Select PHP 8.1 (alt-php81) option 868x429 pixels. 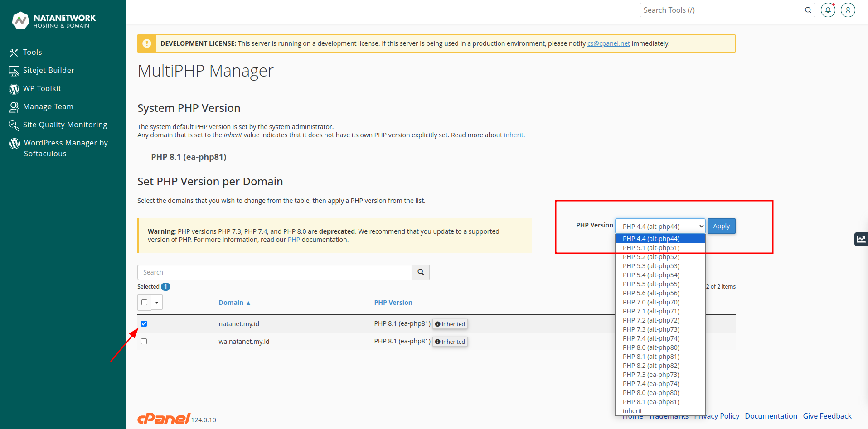(660, 357)
